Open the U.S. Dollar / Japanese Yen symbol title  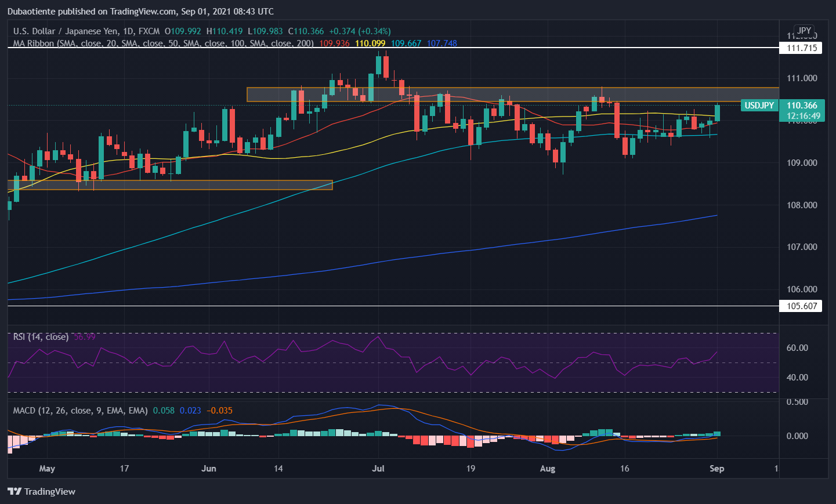tap(66, 31)
